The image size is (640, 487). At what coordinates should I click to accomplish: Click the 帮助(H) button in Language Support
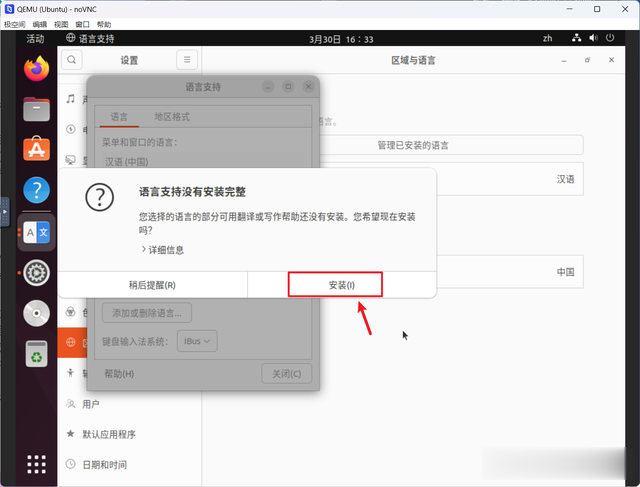pyautogui.click(x=119, y=374)
